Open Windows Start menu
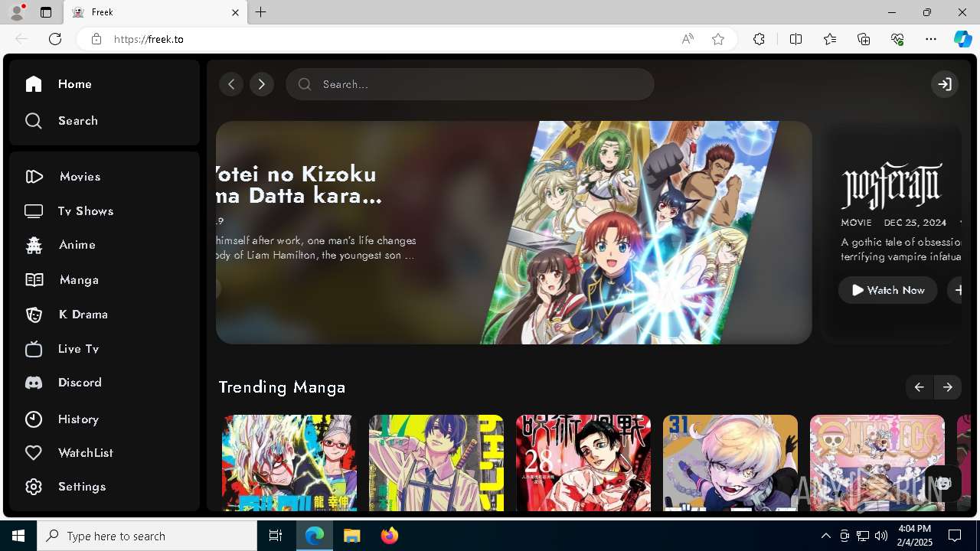 [x=18, y=536]
